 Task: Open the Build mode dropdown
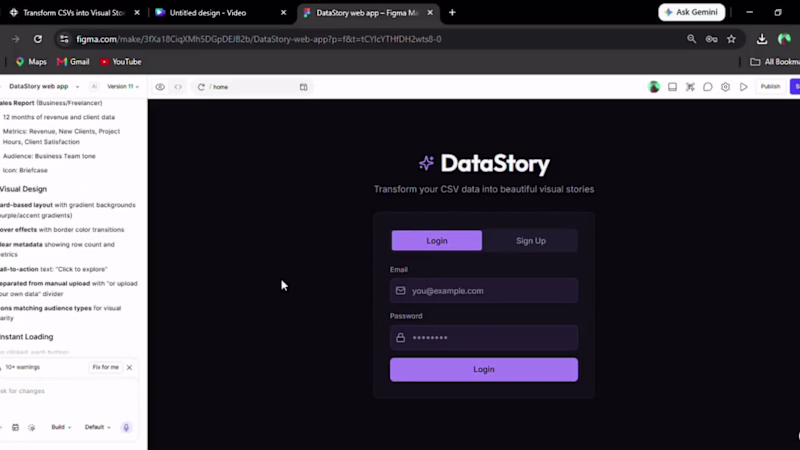(61, 427)
